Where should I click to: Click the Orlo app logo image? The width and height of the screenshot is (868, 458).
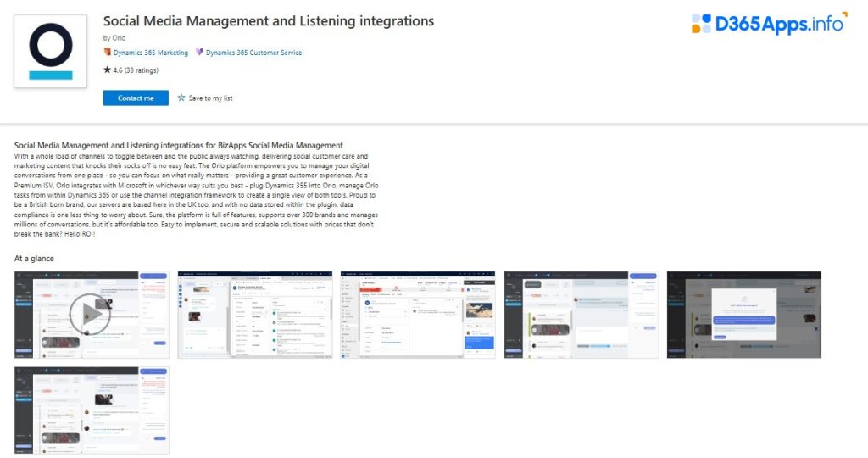point(50,52)
